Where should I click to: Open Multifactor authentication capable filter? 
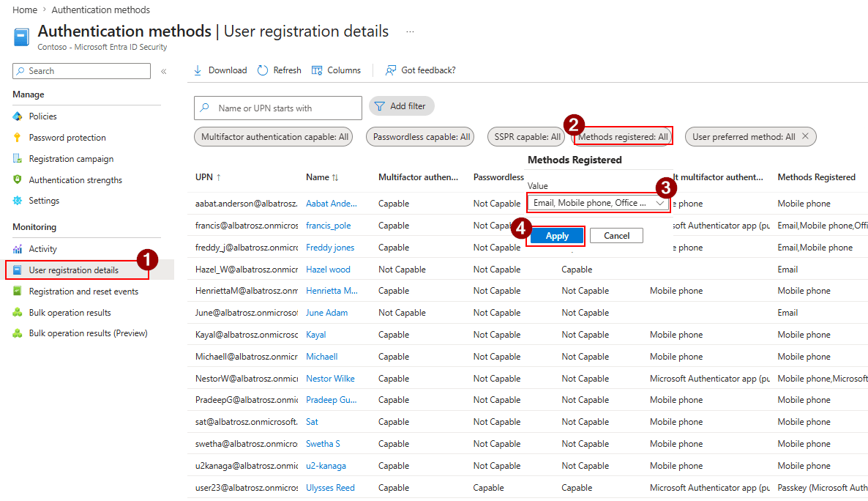click(274, 137)
